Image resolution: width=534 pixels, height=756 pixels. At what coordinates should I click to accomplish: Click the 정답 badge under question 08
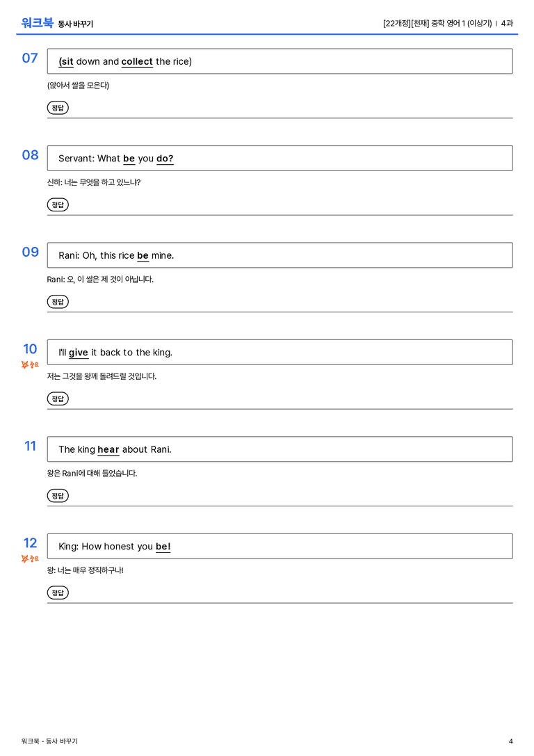click(x=58, y=204)
